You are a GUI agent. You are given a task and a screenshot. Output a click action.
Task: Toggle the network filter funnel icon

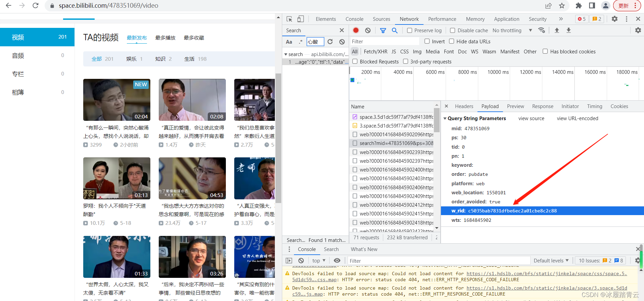(383, 30)
